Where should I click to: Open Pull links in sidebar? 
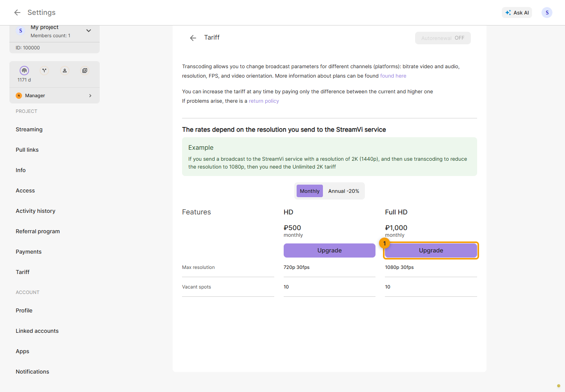click(27, 150)
